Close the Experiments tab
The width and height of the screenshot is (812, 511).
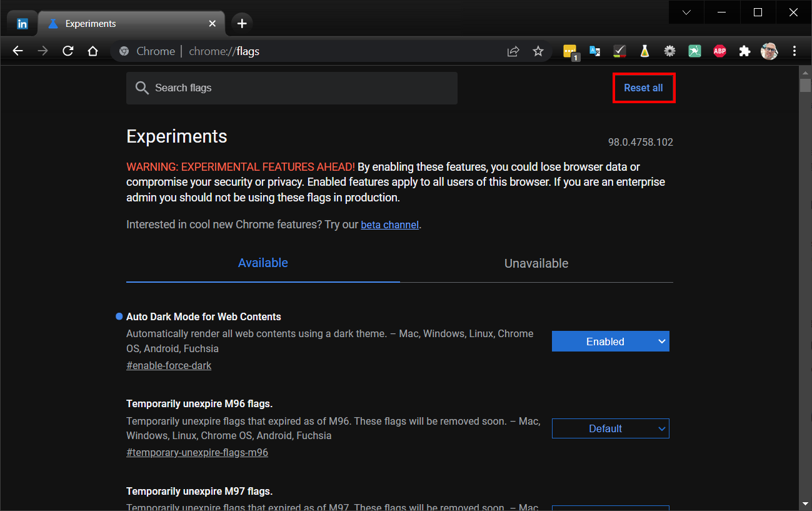click(213, 24)
